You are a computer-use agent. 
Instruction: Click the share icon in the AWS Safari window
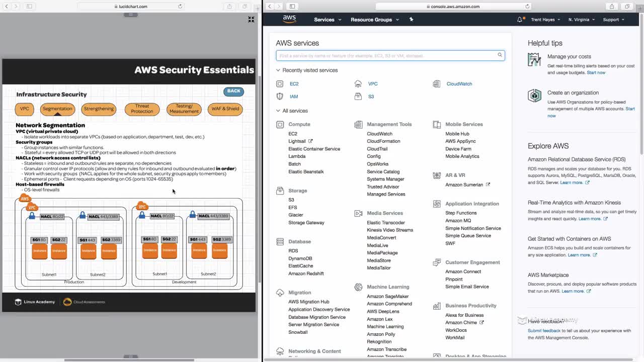coord(612,7)
